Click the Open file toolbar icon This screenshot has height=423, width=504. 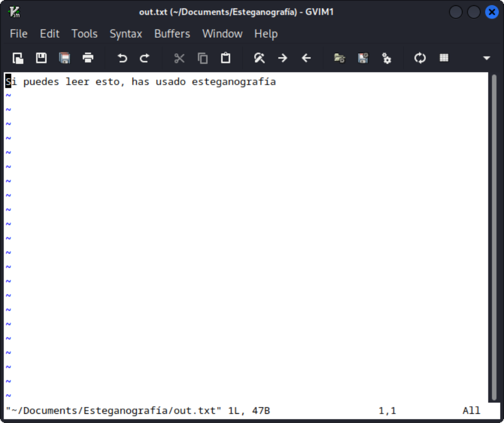[18, 58]
